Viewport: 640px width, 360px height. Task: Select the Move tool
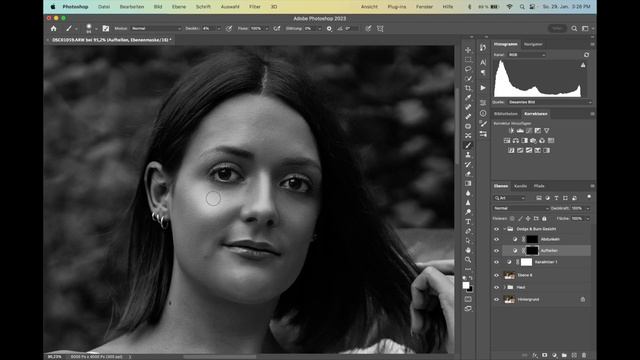(468, 50)
